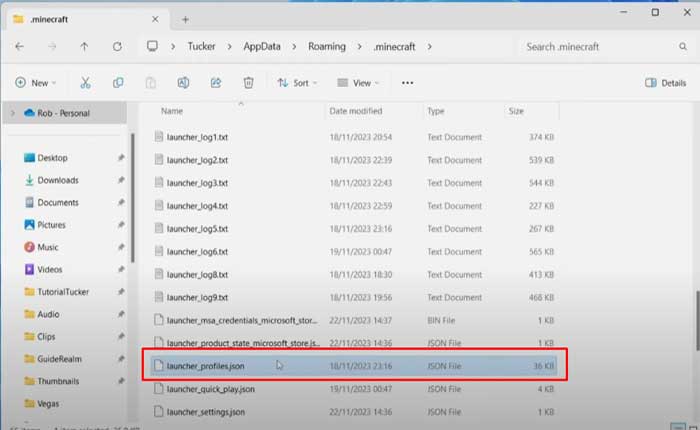
Task: Navigate back with the back arrow
Action: pyautogui.click(x=21, y=46)
